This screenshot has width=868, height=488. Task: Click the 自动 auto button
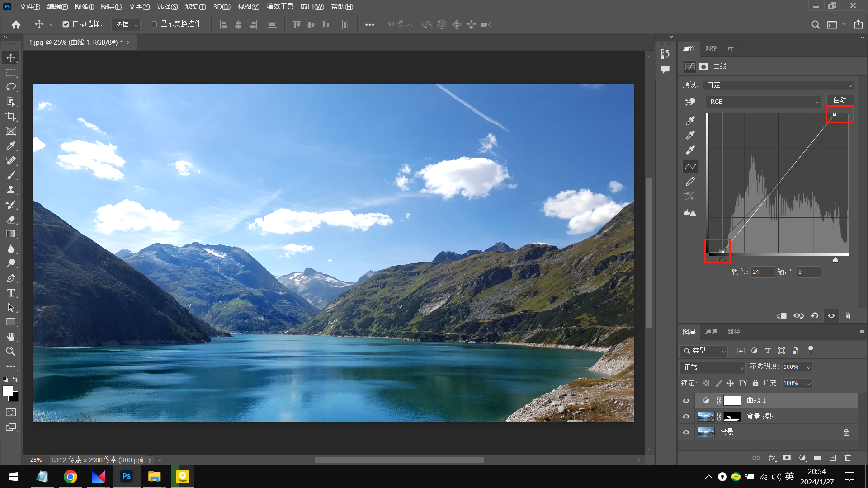pos(840,100)
